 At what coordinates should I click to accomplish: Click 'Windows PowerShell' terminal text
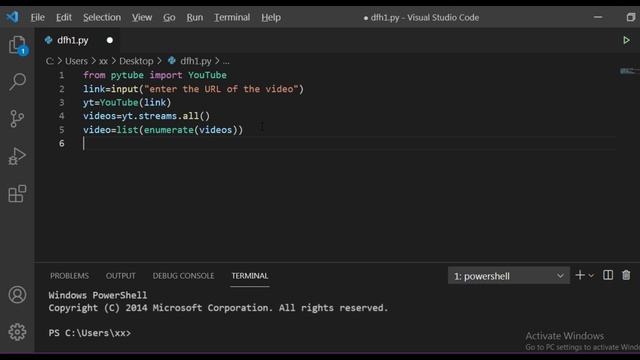click(98, 295)
